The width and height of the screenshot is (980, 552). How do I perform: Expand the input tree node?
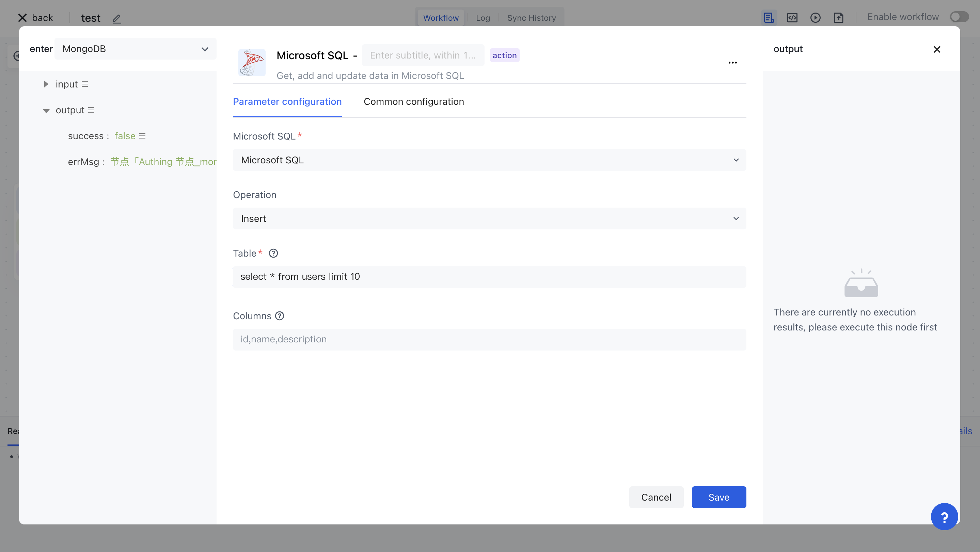[46, 84]
